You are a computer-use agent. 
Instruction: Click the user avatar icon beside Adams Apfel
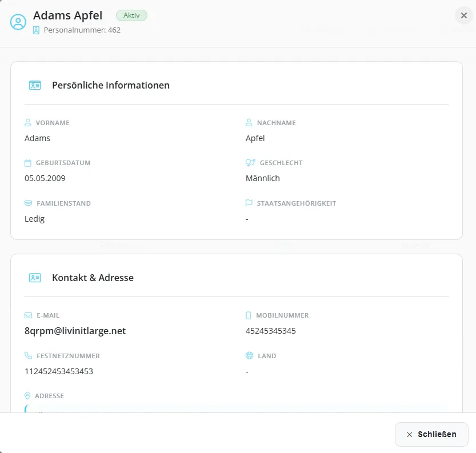click(x=19, y=22)
